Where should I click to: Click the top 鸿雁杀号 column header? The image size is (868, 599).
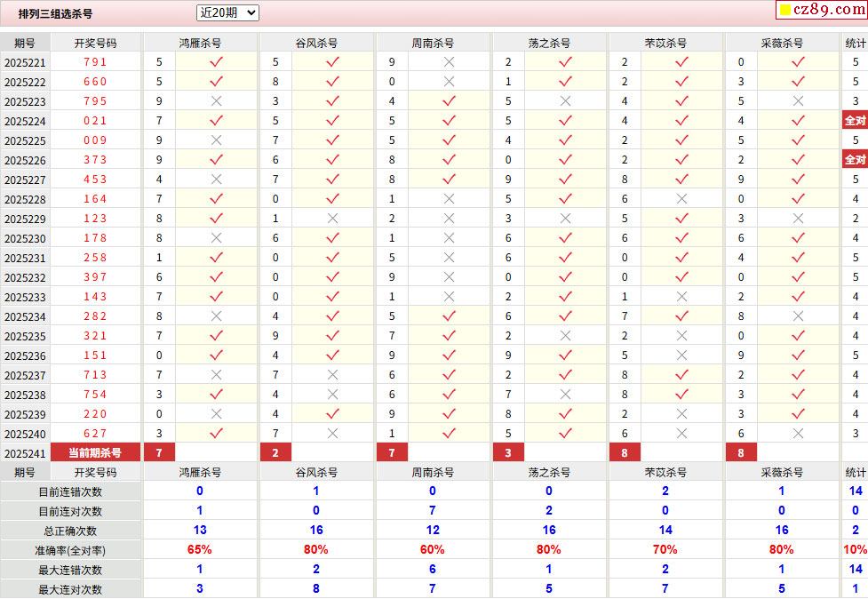(201, 43)
